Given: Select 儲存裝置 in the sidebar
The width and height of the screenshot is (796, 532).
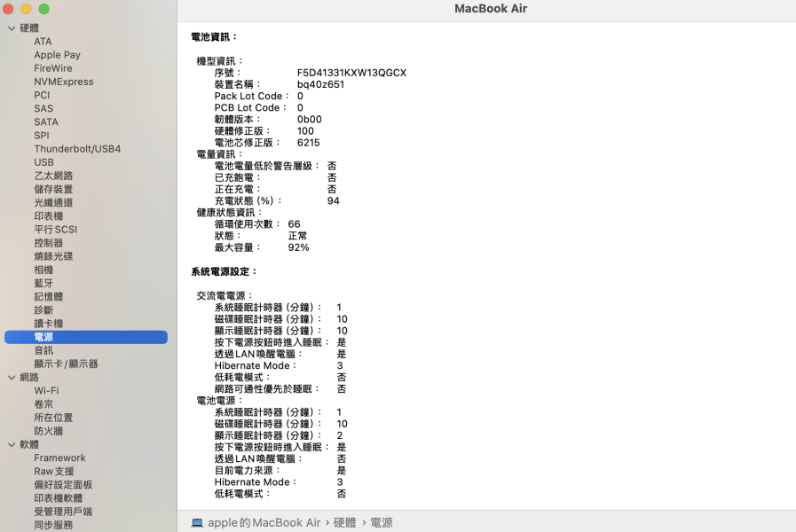Looking at the screenshot, I should 53,189.
